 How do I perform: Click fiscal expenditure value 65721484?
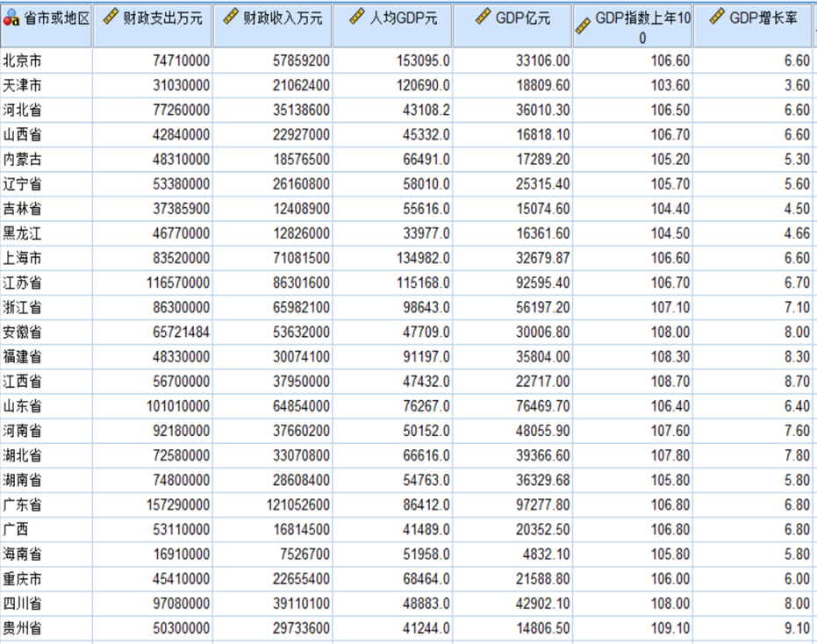(x=182, y=332)
